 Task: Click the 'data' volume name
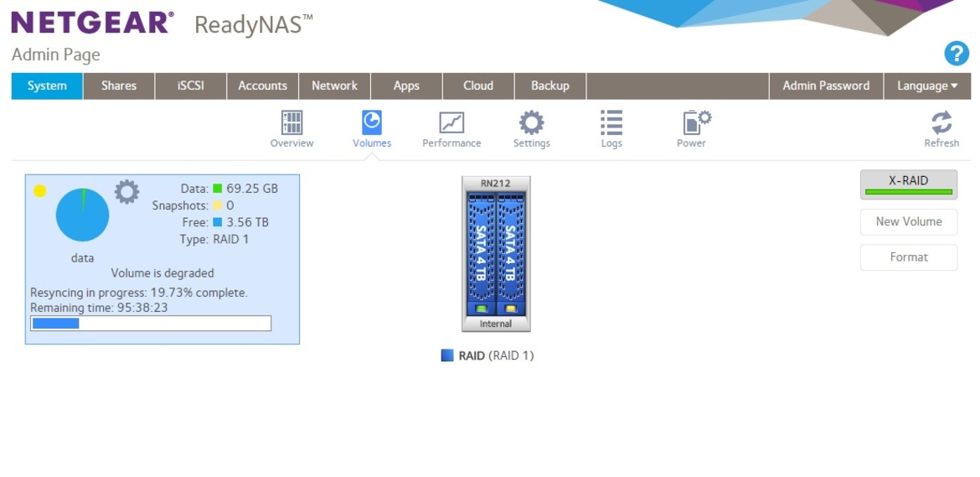click(x=82, y=257)
